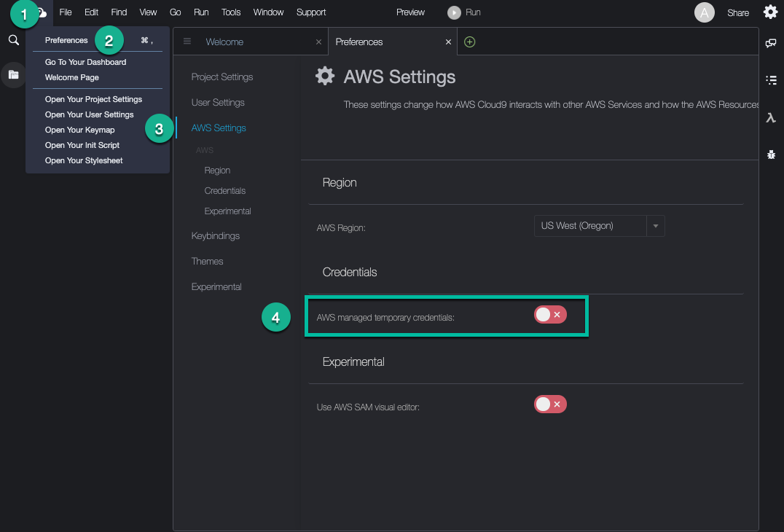Screen dimensions: 784x532
Task: Open the Edit menu
Action: [91, 12]
